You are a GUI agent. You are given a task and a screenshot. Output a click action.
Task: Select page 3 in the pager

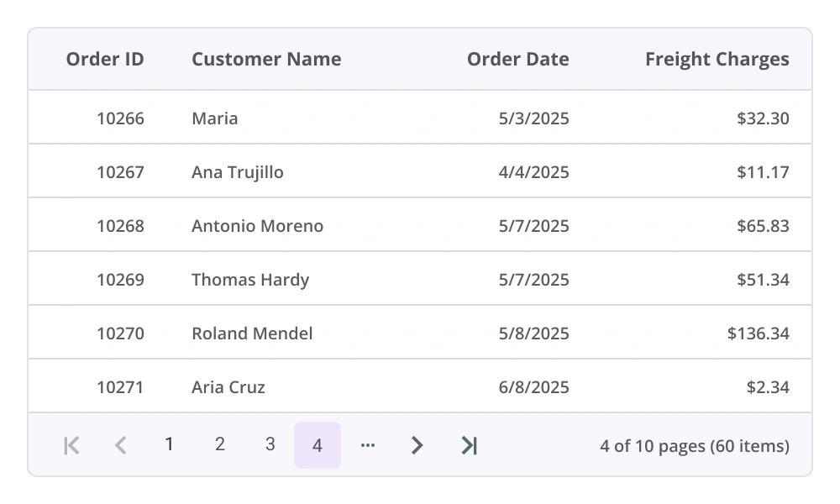point(270,445)
